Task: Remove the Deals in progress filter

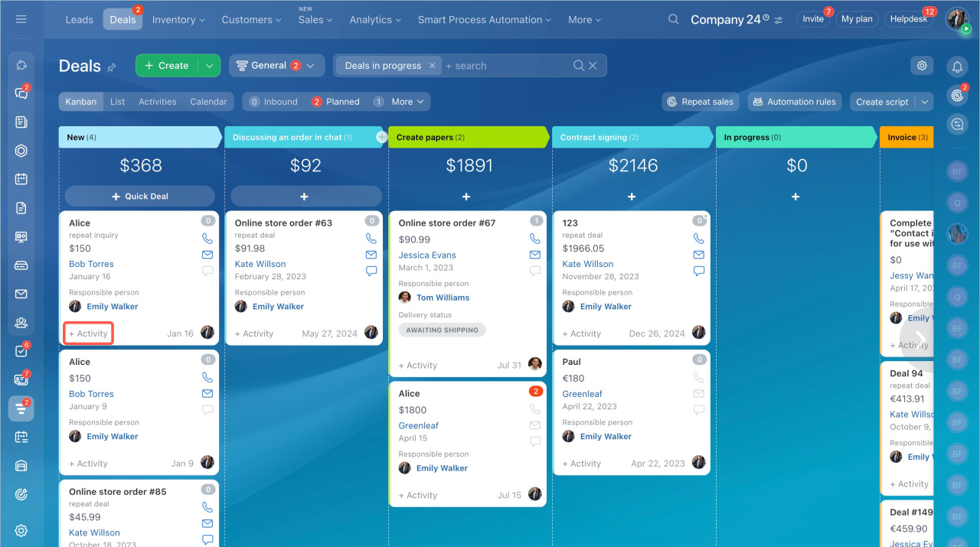Action: click(432, 66)
